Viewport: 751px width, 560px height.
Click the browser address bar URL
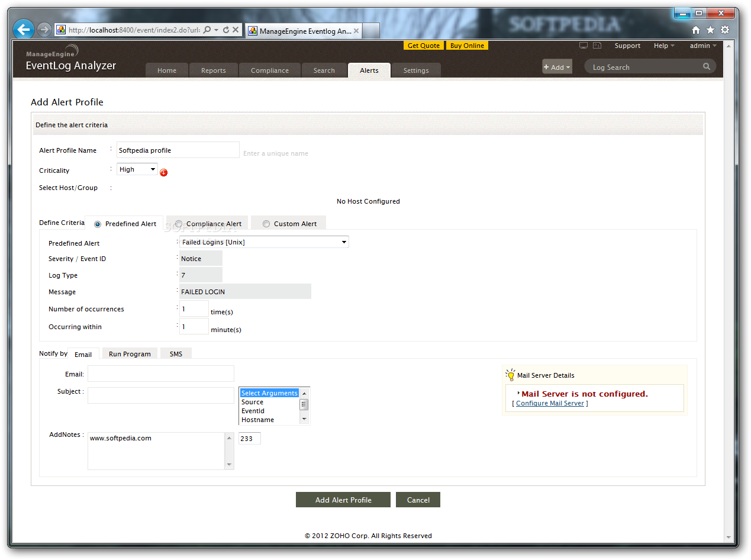coord(134,30)
